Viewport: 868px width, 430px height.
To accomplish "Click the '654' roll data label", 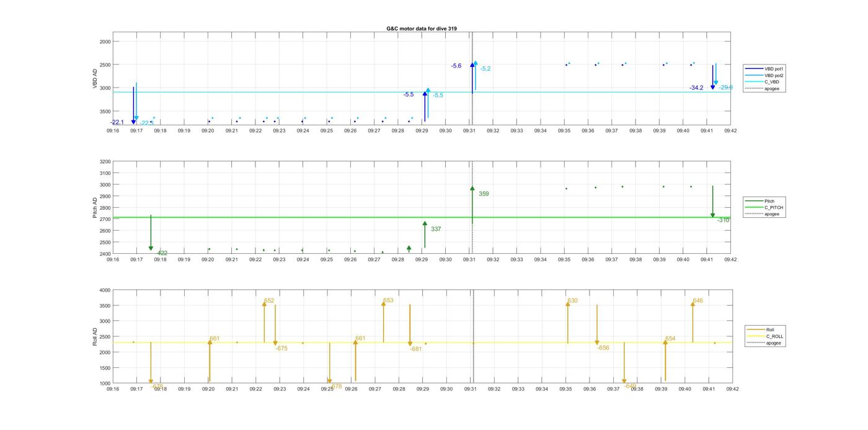I will (670, 339).
